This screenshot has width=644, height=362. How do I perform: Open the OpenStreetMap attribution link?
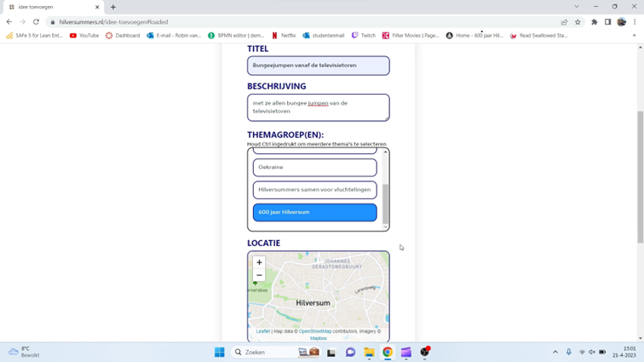click(315, 331)
